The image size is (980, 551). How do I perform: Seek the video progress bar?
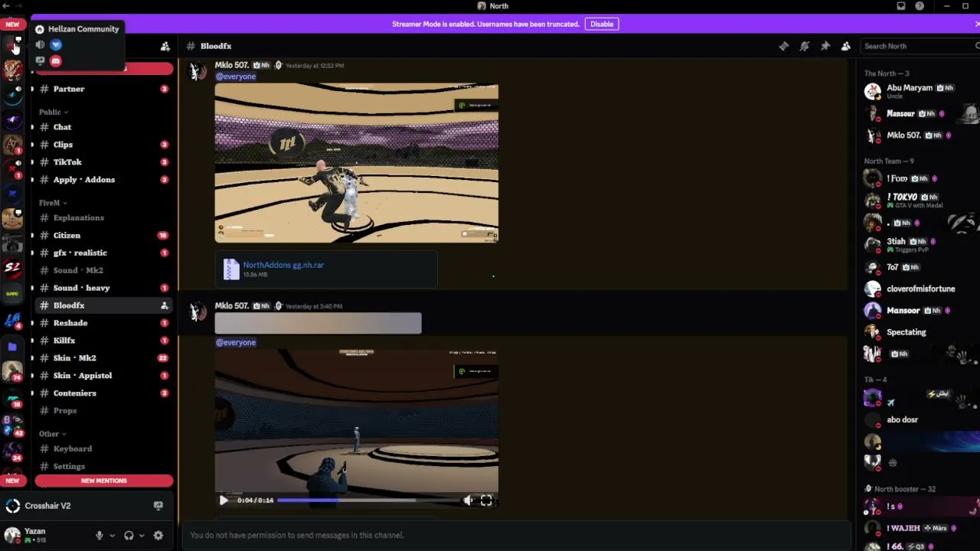[346, 500]
